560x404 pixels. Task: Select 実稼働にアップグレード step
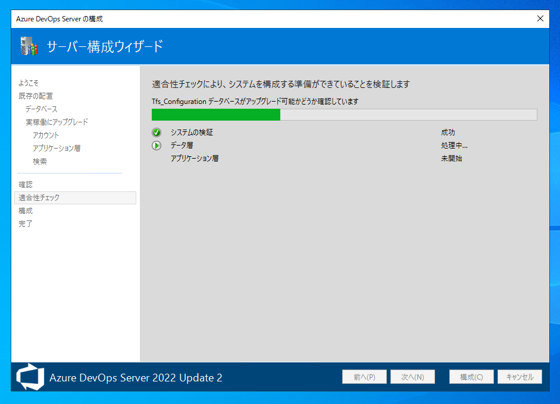pos(56,122)
